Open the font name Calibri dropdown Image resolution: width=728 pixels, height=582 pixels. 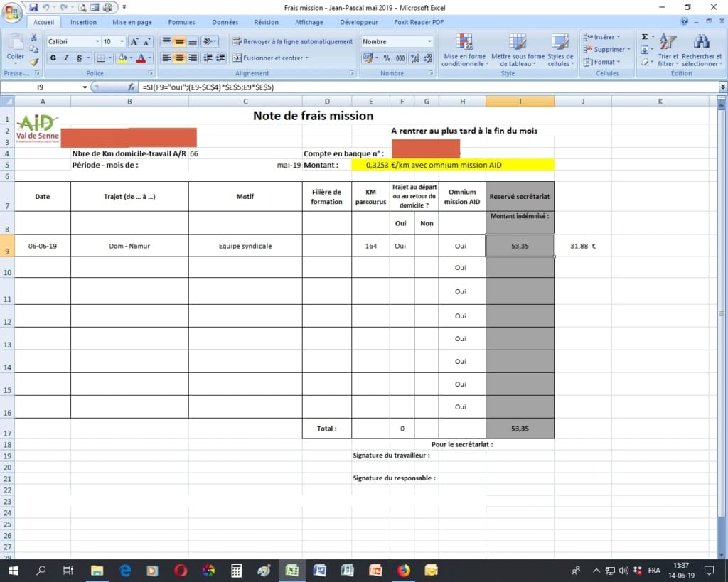[96, 42]
